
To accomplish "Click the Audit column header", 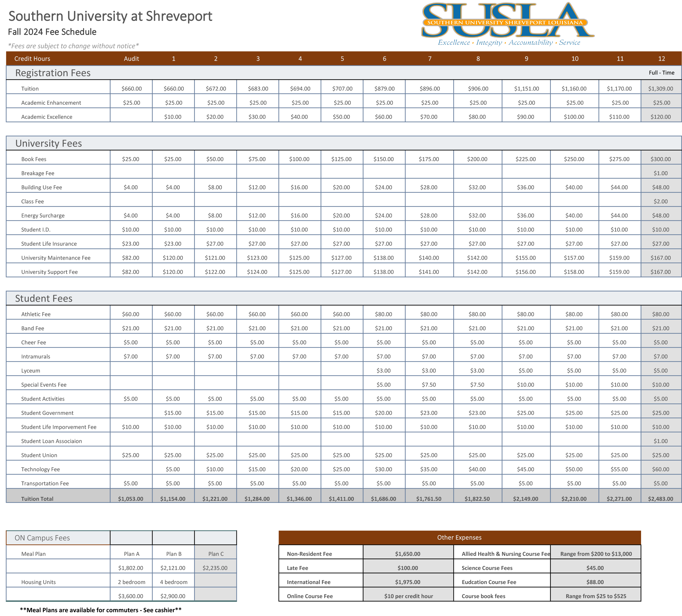I will click(x=131, y=59).
